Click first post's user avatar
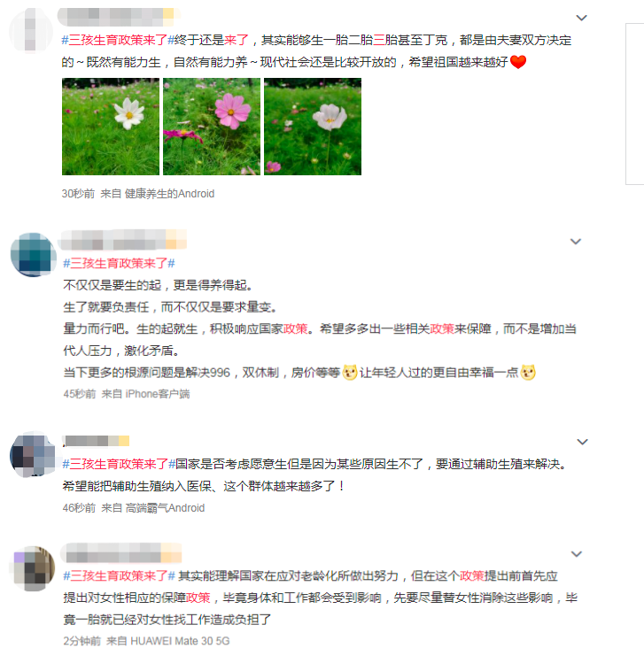 (31, 31)
